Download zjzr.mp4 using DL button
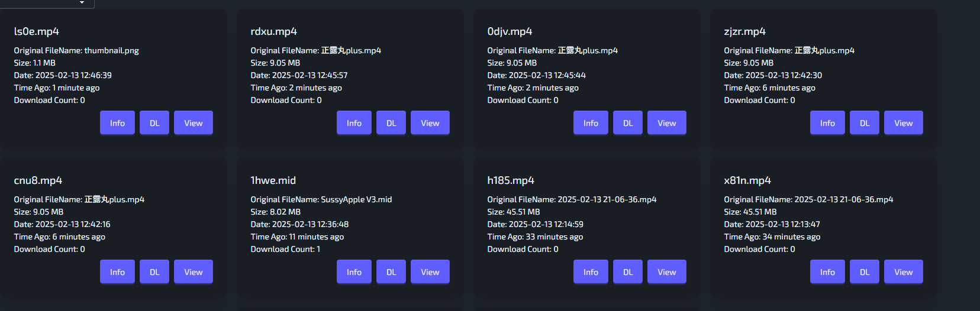The image size is (980, 311). (865, 123)
